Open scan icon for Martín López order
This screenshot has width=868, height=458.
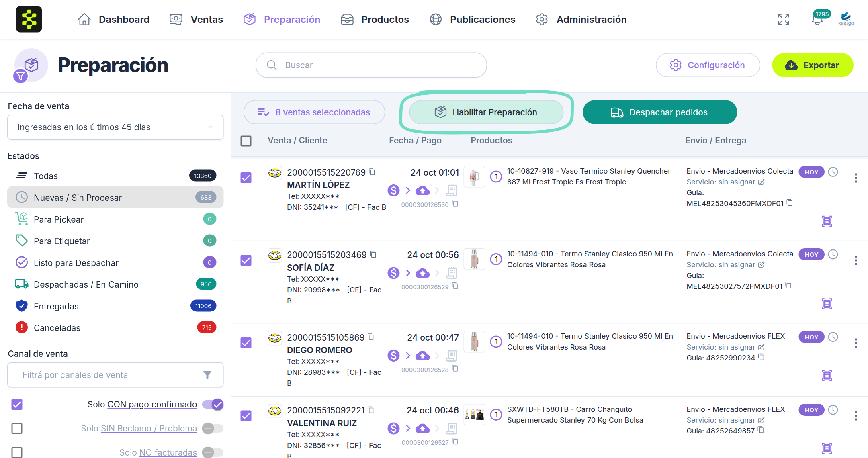pos(827,221)
